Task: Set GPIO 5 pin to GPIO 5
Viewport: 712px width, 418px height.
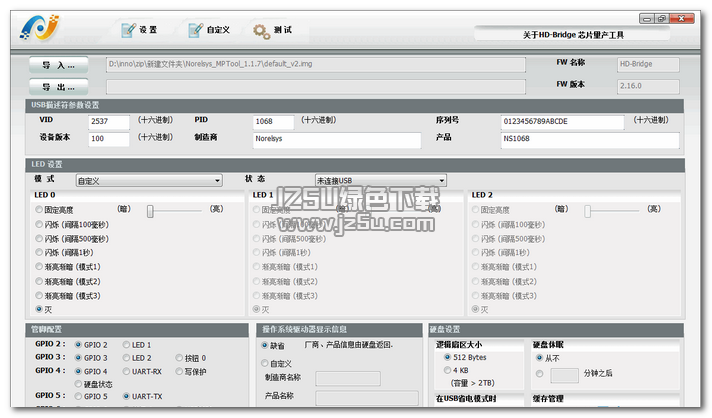Action: (x=79, y=396)
